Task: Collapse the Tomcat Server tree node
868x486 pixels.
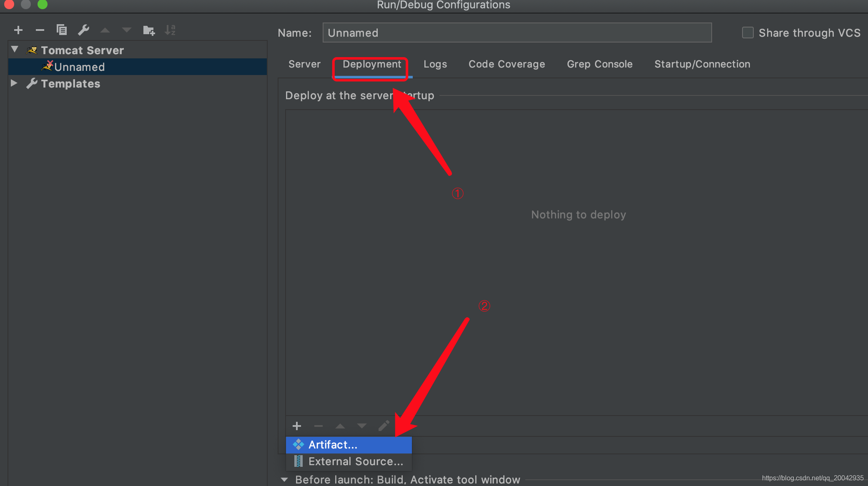Action: point(15,50)
